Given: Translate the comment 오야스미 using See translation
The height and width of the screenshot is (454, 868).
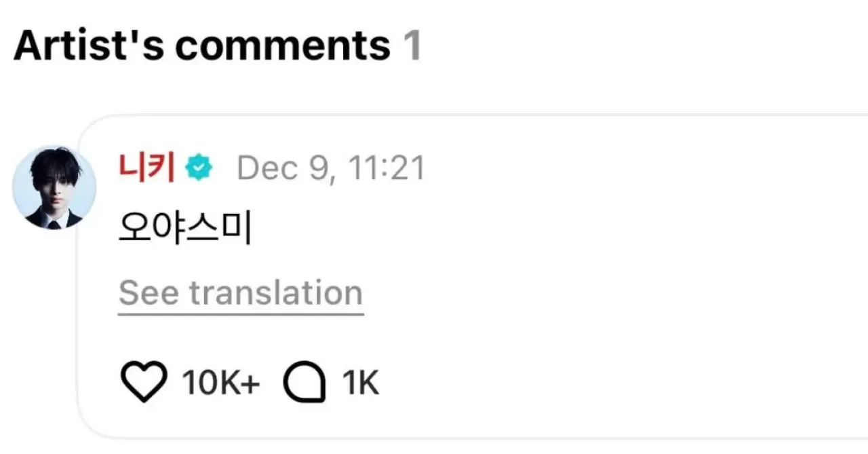Looking at the screenshot, I should coord(241,293).
